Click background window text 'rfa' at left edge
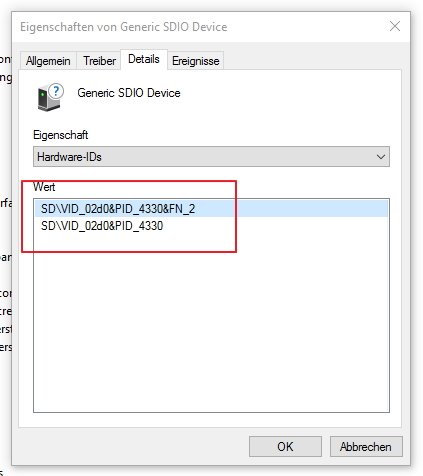The image size is (423, 476). coord(6,203)
